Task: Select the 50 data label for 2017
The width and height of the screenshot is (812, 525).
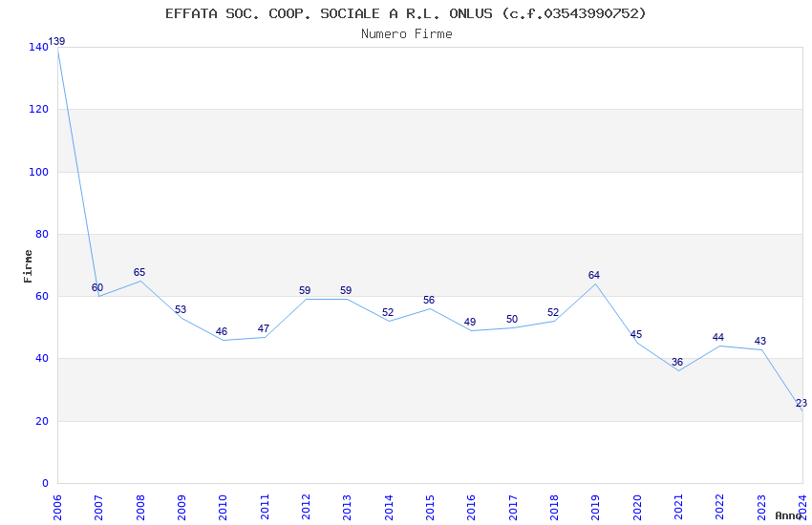Action: click(x=512, y=319)
